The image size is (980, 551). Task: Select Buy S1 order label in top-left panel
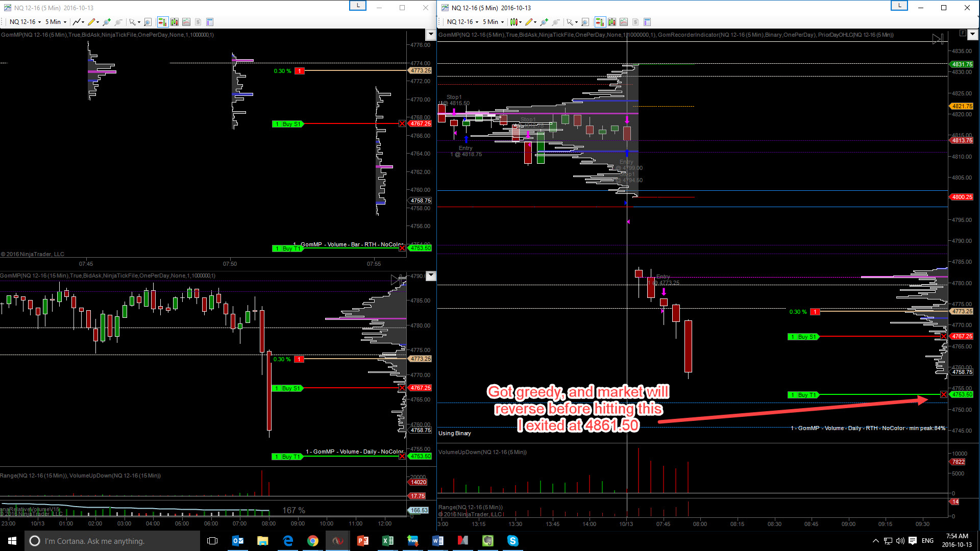point(287,124)
